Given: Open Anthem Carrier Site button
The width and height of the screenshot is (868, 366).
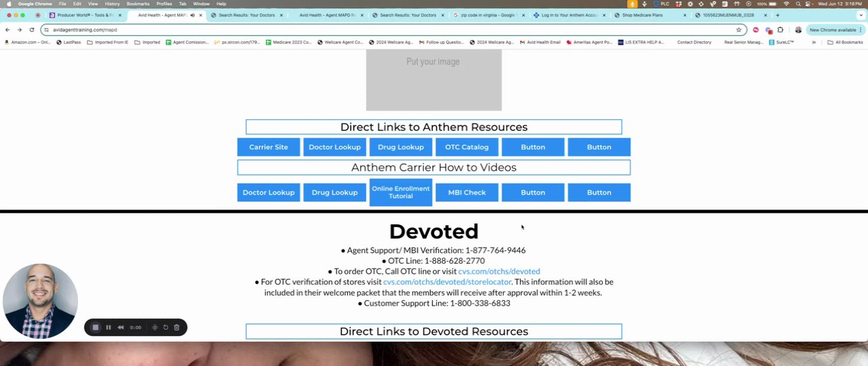Looking at the screenshot, I should pyautogui.click(x=269, y=147).
